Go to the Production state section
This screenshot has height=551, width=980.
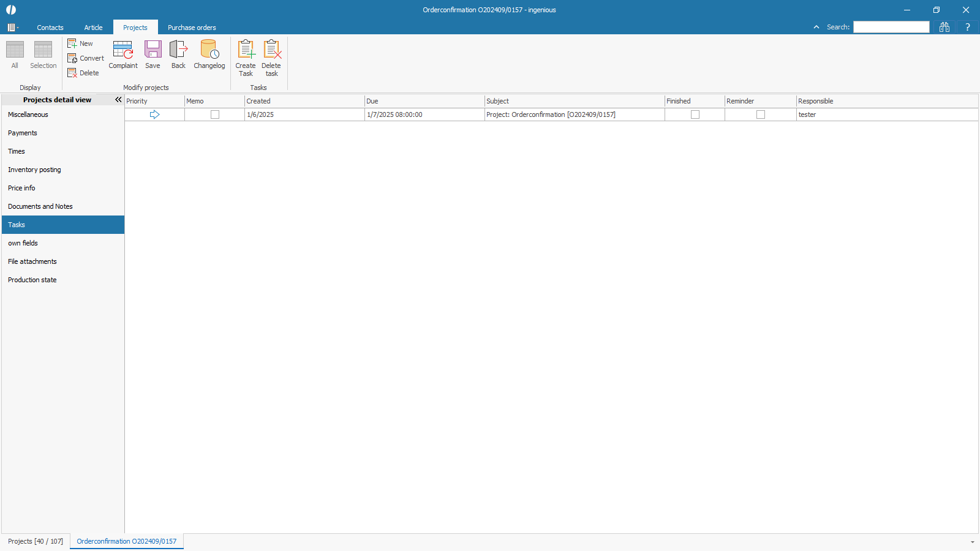coord(32,280)
